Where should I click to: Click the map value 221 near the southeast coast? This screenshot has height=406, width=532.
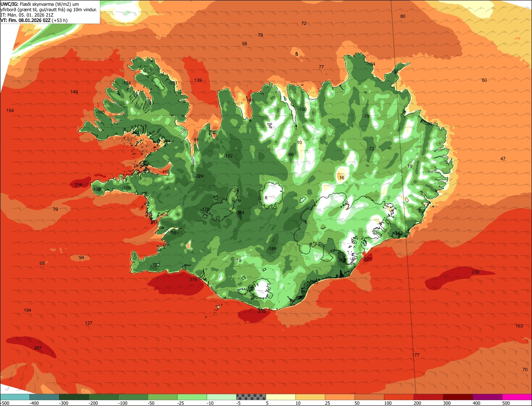(x=368, y=259)
